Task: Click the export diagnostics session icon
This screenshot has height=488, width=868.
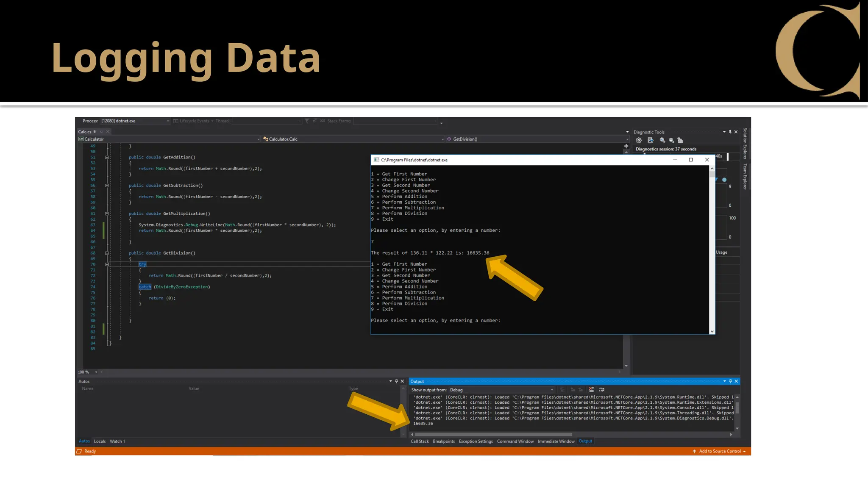Action: click(x=651, y=141)
